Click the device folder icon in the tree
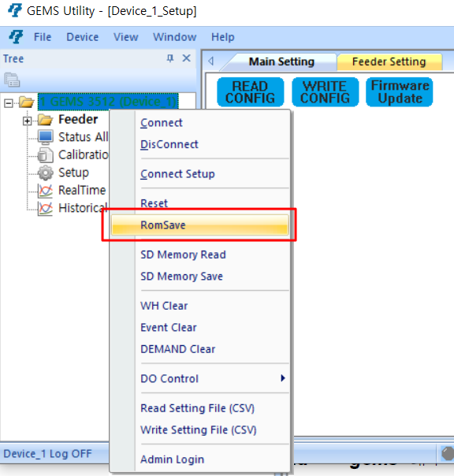Screen dimensions: 454x476 (x=27, y=102)
